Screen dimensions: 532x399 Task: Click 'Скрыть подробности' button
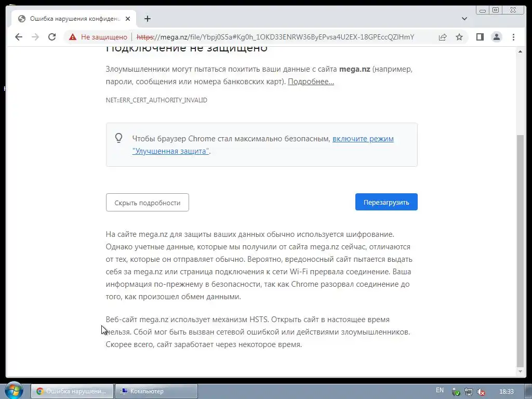(x=147, y=203)
